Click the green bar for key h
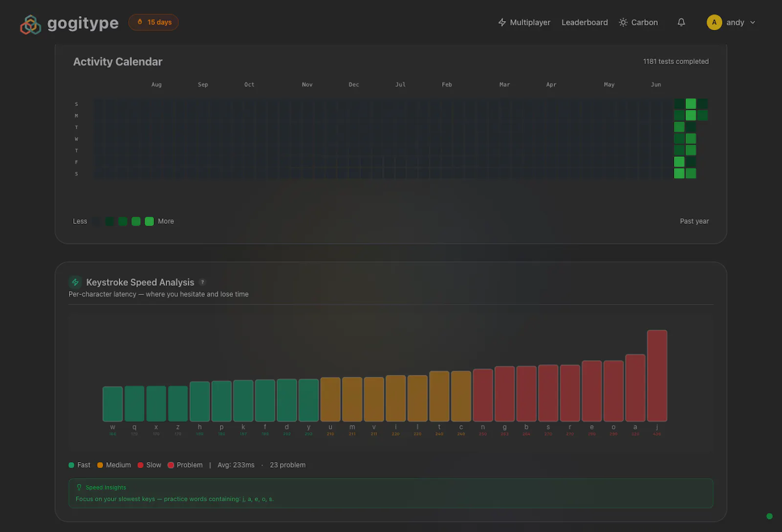The image size is (782, 532). [199, 402]
